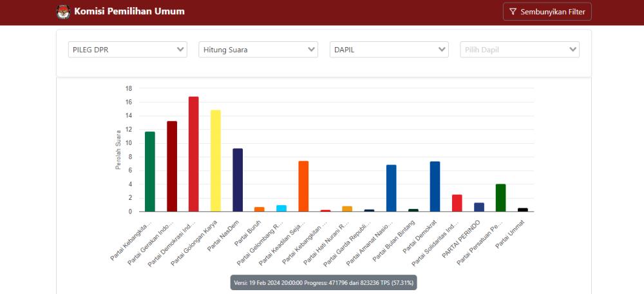
Task: Click the 'Partai Ummat' axis label
Action: click(509, 233)
